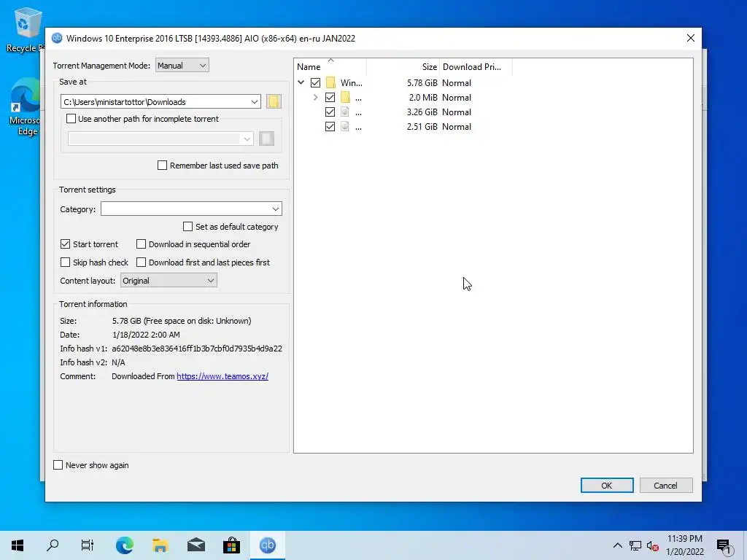Click the disabled incomplete-path browse folder icon
Image resolution: width=747 pixels, height=560 pixels.
click(x=267, y=139)
